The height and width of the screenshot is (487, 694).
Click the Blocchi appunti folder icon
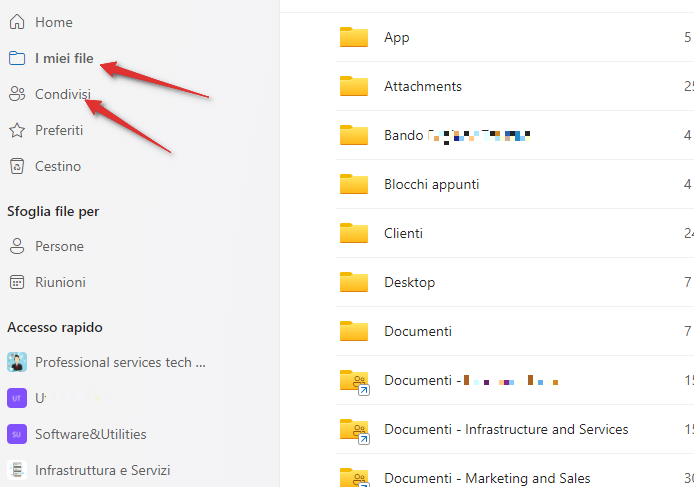pyautogui.click(x=354, y=184)
